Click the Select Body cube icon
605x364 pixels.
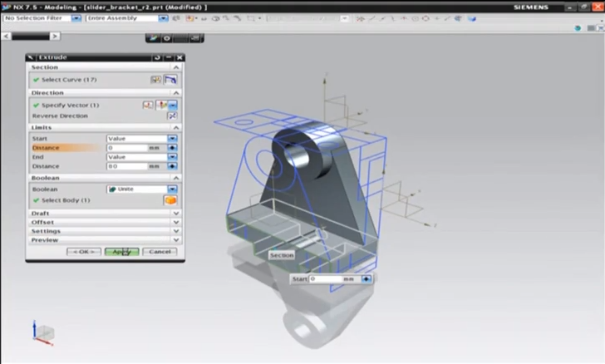pyautogui.click(x=170, y=200)
